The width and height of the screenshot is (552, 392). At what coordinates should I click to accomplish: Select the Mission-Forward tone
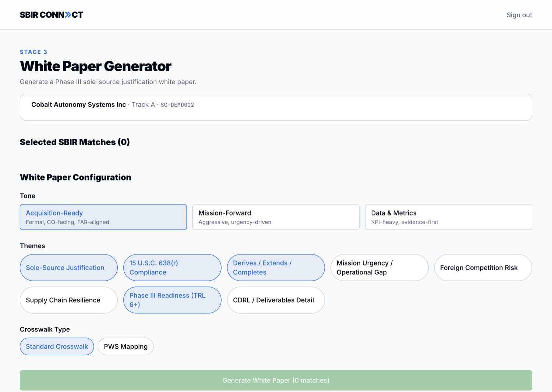pyautogui.click(x=276, y=217)
